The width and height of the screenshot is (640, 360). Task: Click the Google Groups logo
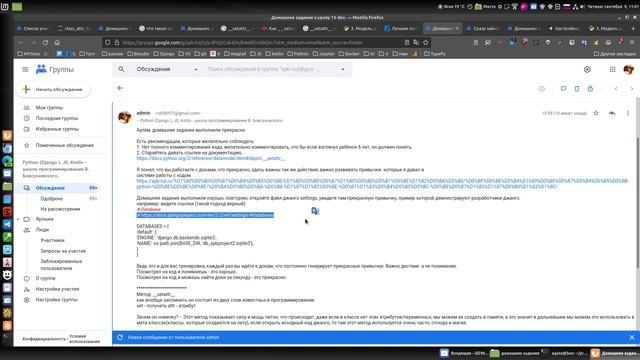(x=55, y=69)
